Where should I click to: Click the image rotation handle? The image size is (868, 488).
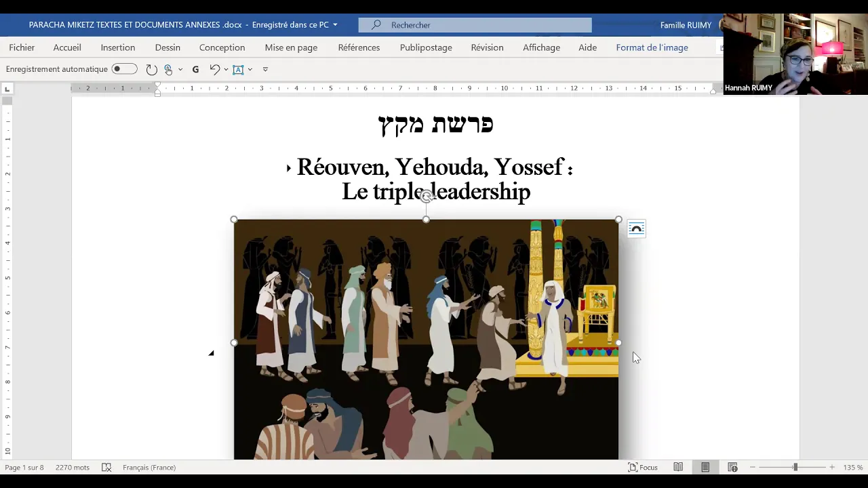click(x=426, y=197)
